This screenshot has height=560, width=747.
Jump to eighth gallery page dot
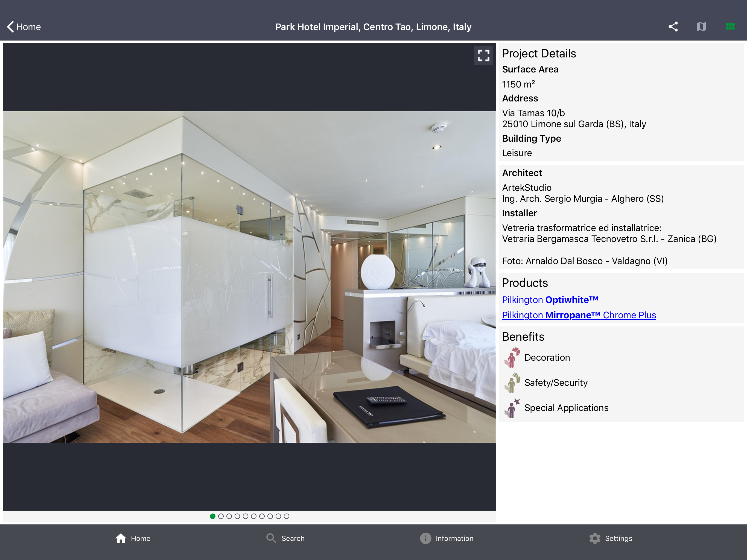(x=270, y=516)
